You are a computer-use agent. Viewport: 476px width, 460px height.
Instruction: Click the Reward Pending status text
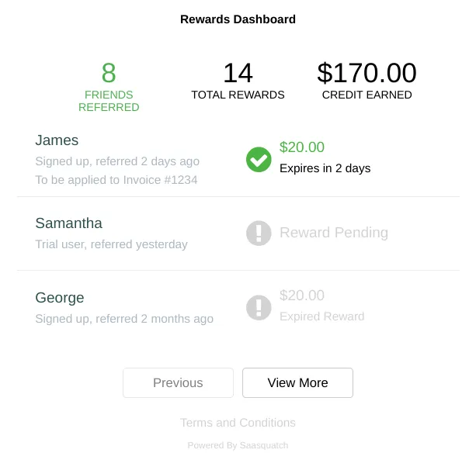(334, 233)
